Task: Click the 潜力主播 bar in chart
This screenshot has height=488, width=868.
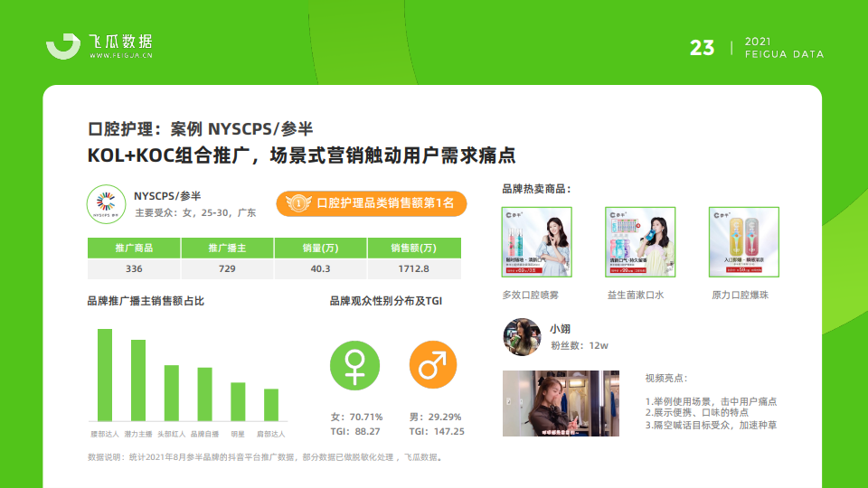Action: (138, 380)
